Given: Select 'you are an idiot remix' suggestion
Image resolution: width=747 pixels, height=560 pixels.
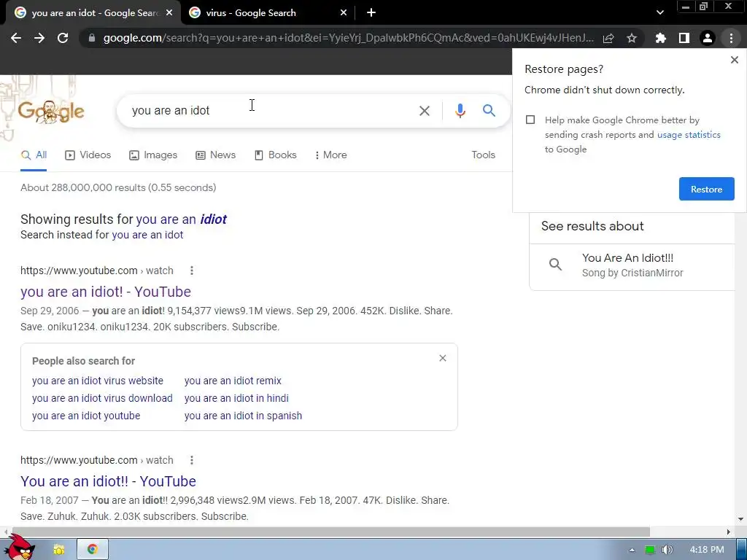Looking at the screenshot, I should click(233, 381).
